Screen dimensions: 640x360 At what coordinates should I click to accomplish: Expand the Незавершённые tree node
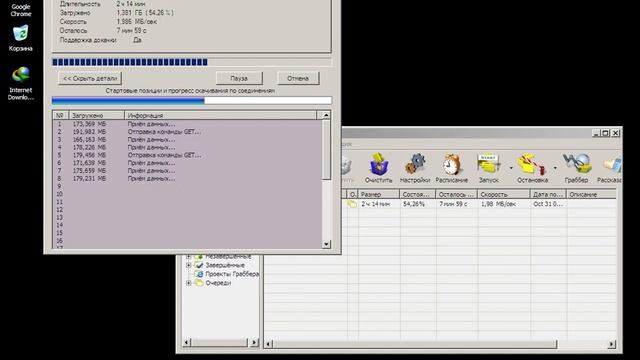point(189,257)
